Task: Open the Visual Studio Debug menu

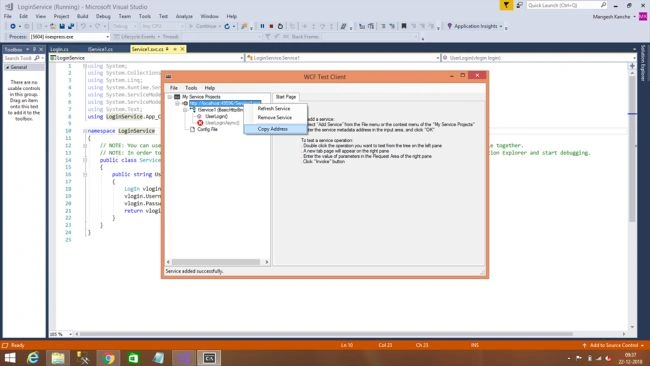Action: point(103,16)
